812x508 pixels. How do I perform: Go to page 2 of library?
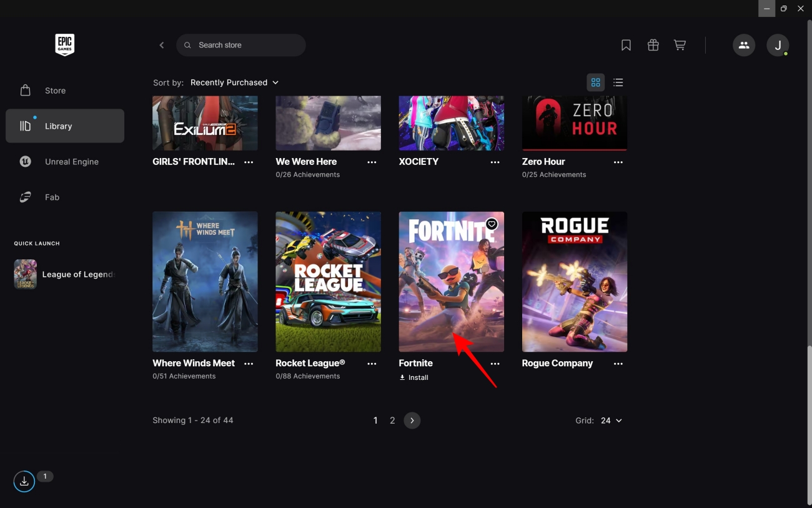pos(392,421)
